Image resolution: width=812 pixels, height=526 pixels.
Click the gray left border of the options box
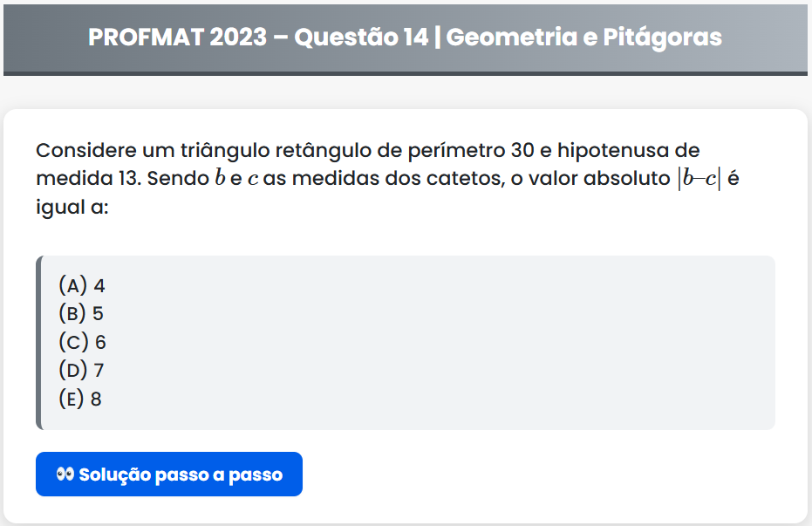(x=38, y=342)
